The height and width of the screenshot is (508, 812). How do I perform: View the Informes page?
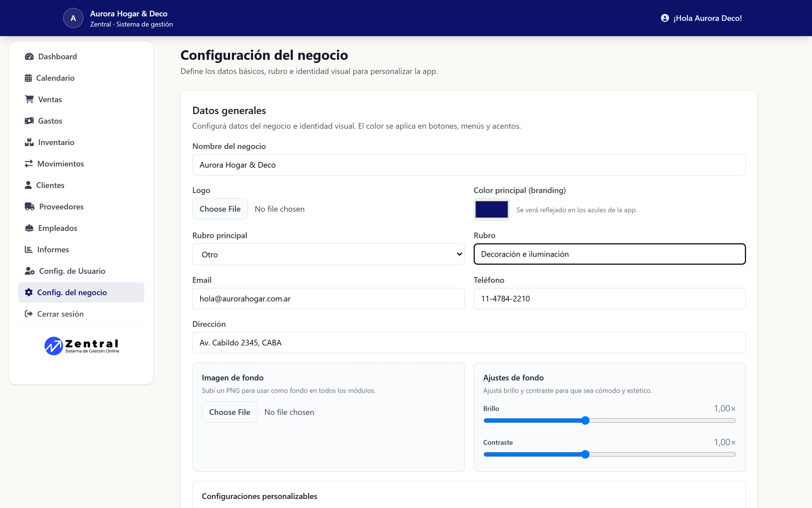point(81,250)
